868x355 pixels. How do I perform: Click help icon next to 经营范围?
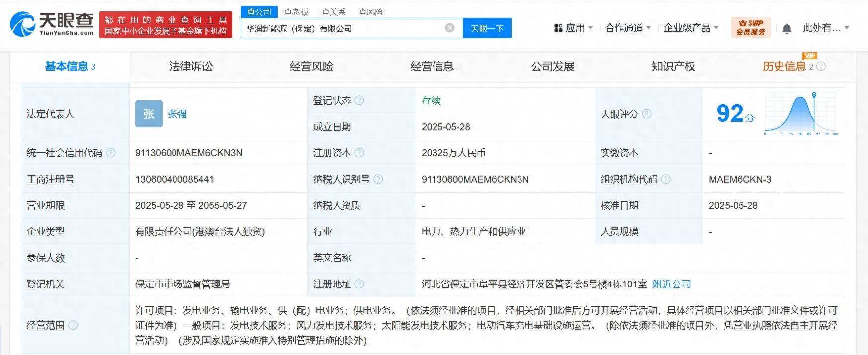tap(73, 325)
